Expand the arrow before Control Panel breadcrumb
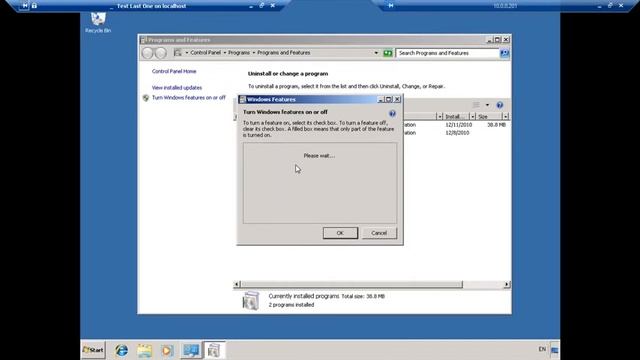 coord(187,53)
